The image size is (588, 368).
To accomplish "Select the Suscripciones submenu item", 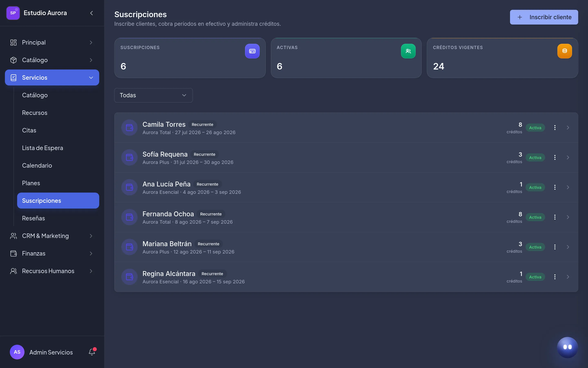I will pos(58,201).
